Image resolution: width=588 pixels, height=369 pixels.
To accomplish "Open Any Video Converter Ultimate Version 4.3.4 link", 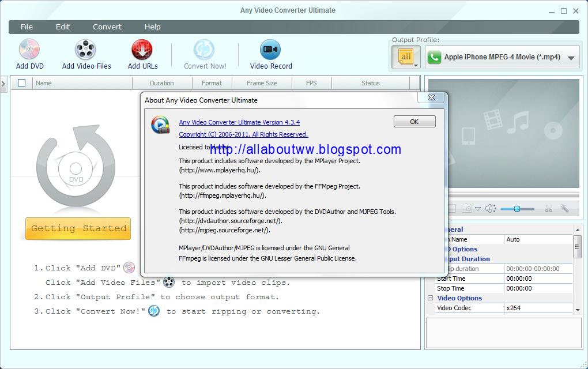I will tap(239, 122).
